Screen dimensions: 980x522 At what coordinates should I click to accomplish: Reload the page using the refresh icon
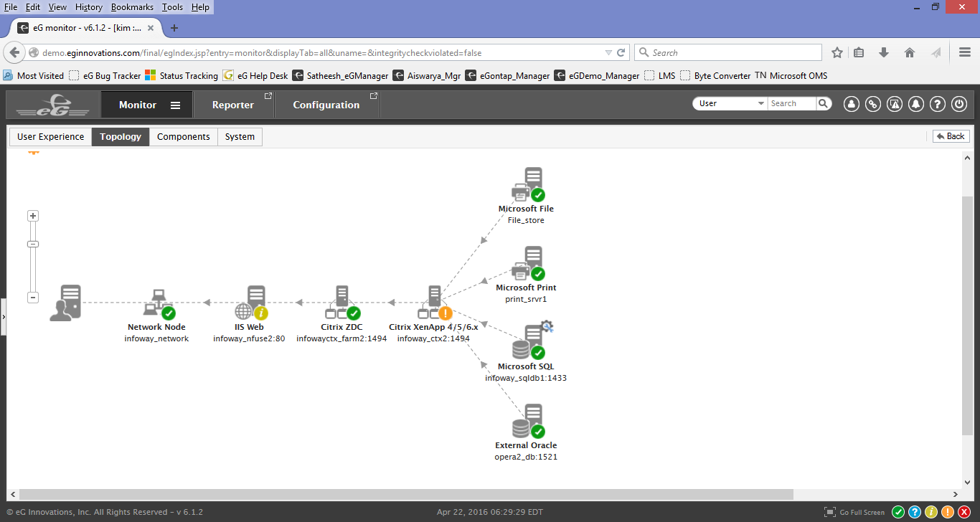tap(621, 52)
